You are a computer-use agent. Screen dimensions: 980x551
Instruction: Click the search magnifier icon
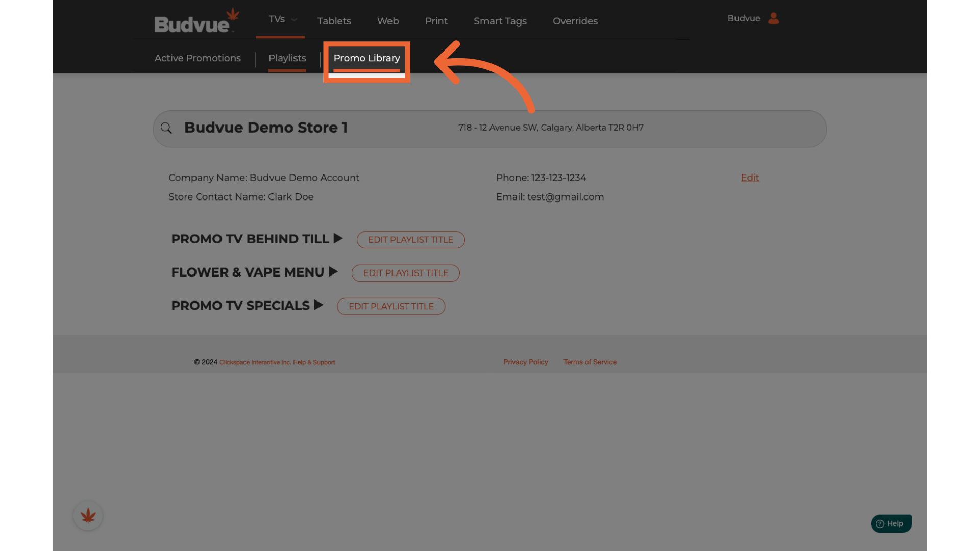click(x=166, y=128)
